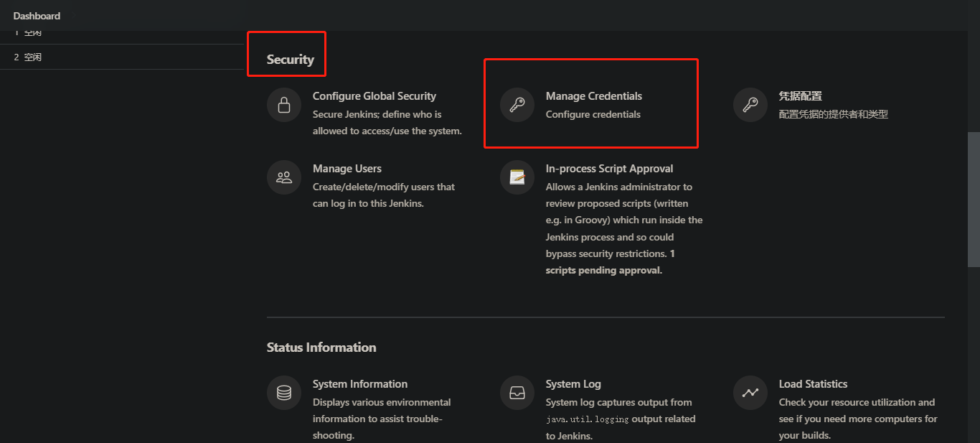This screenshot has height=443, width=980.
Task: Click the 配置凭据的提供者和类型 description
Action: pyautogui.click(x=834, y=114)
